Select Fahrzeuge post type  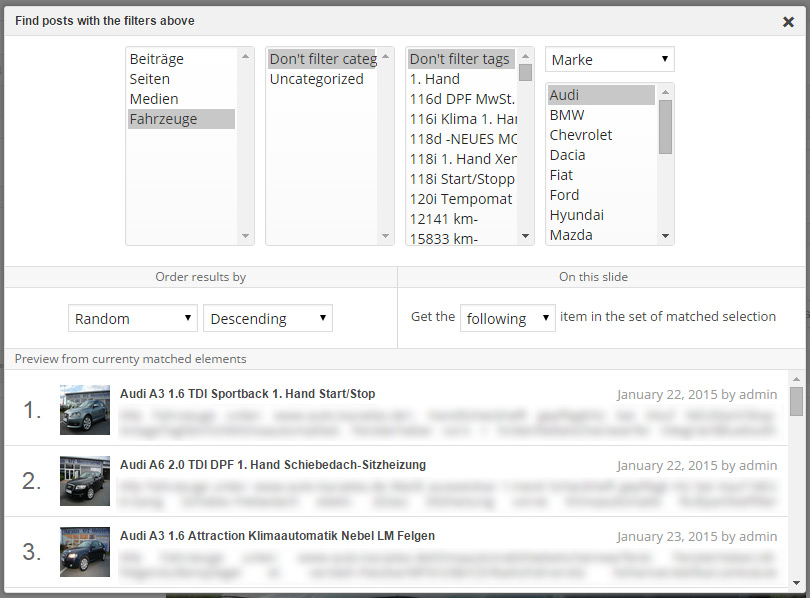181,119
